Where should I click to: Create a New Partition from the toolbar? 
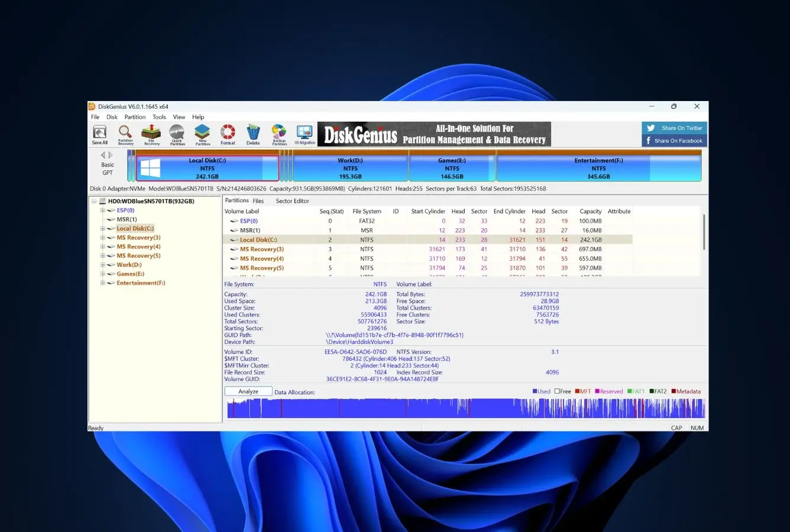[x=202, y=135]
